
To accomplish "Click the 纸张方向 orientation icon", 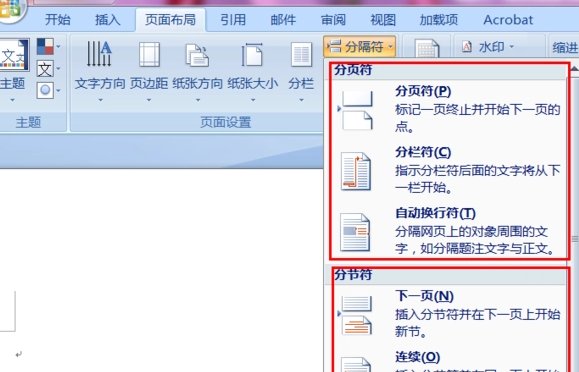I will coord(197,55).
